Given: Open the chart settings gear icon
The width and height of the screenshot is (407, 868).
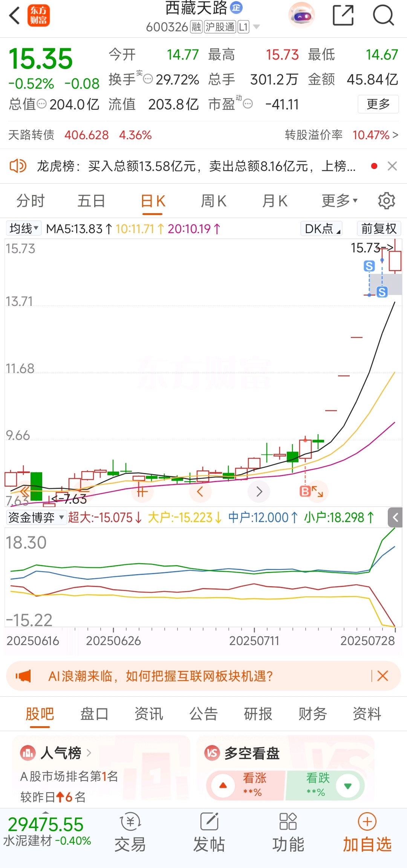Looking at the screenshot, I should 386,201.
